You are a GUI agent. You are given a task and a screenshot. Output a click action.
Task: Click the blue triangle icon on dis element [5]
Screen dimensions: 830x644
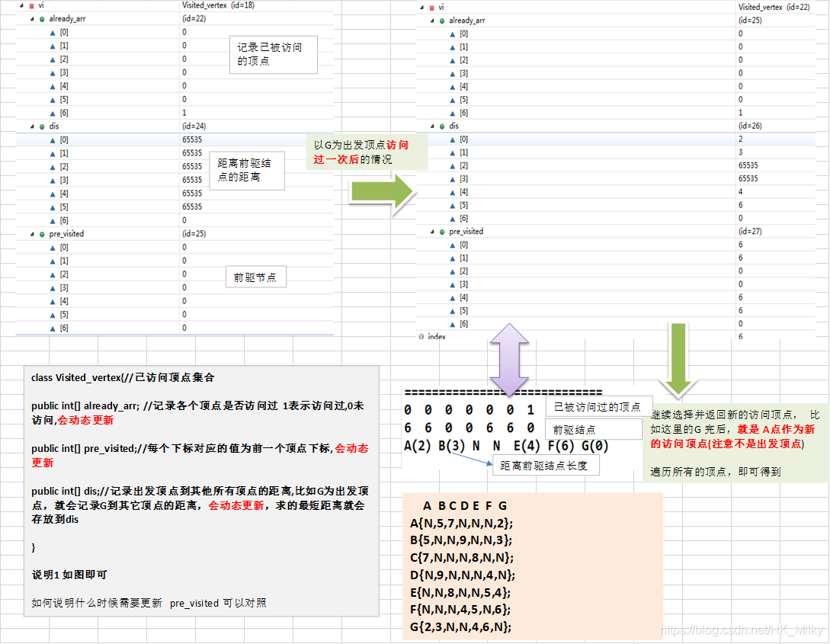click(51, 206)
